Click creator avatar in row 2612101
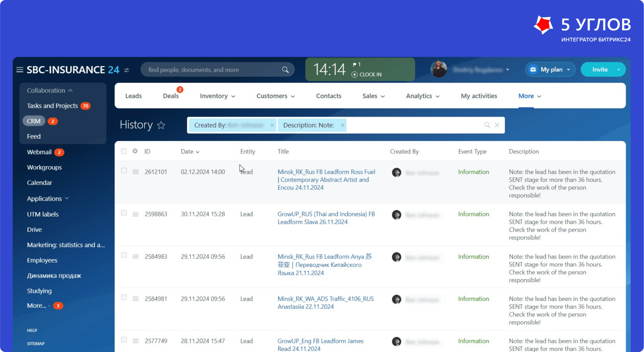 pyautogui.click(x=396, y=173)
